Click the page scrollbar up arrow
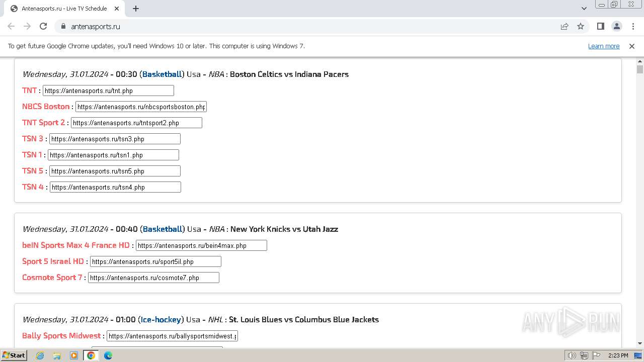Viewport: 644px width, 362px height. tap(640, 61)
